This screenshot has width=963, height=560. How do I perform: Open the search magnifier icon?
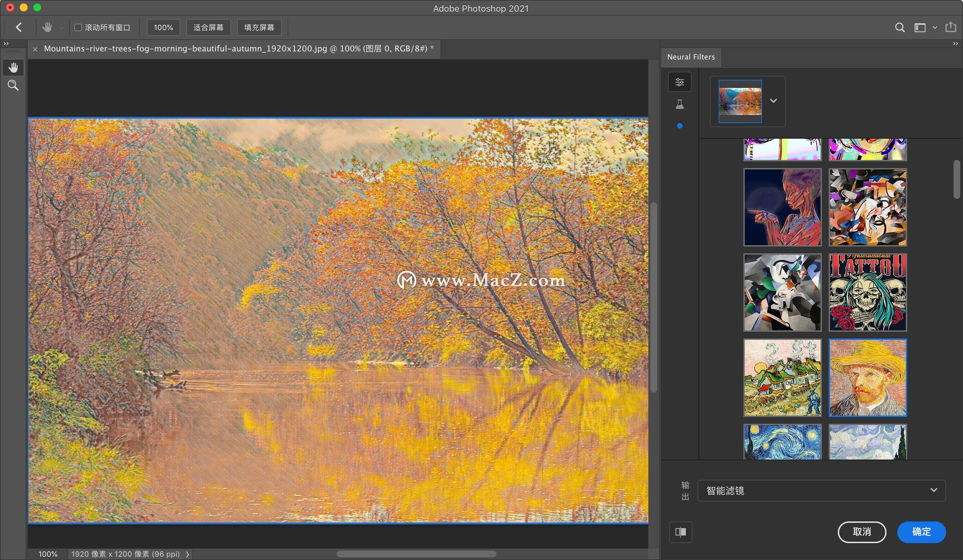(x=900, y=28)
